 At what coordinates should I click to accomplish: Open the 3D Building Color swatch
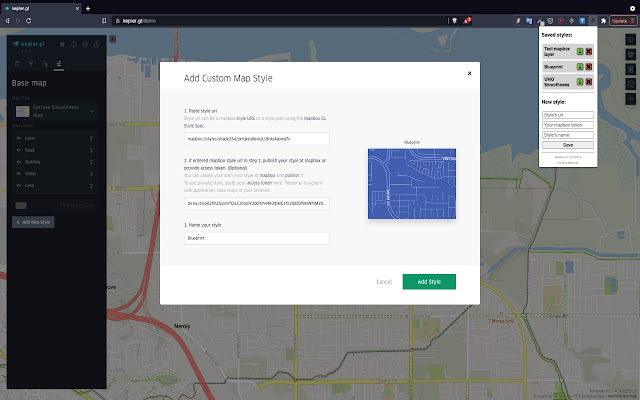[21, 205]
